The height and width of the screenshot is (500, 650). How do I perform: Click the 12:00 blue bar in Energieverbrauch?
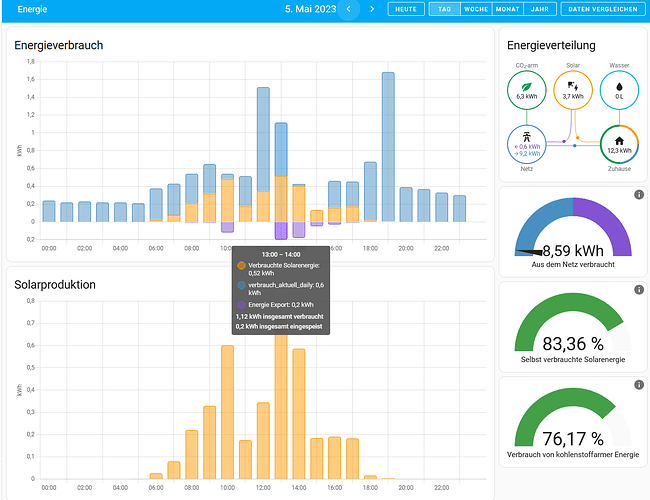(263, 139)
